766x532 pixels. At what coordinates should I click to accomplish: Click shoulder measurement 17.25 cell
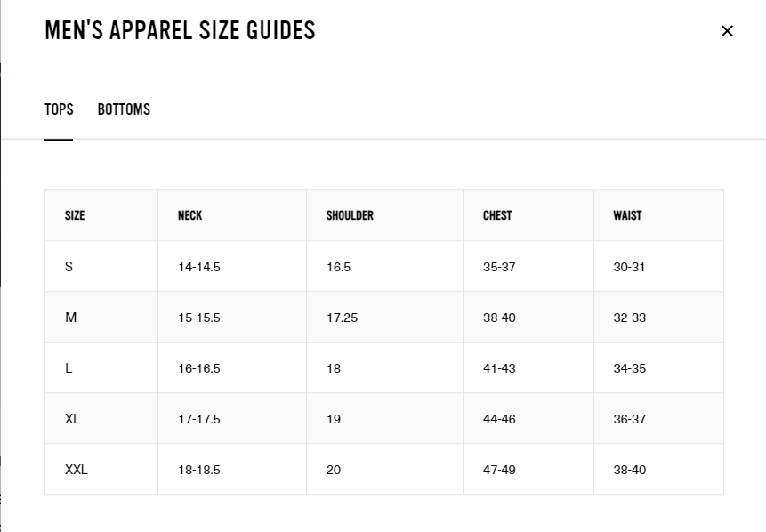pos(342,318)
